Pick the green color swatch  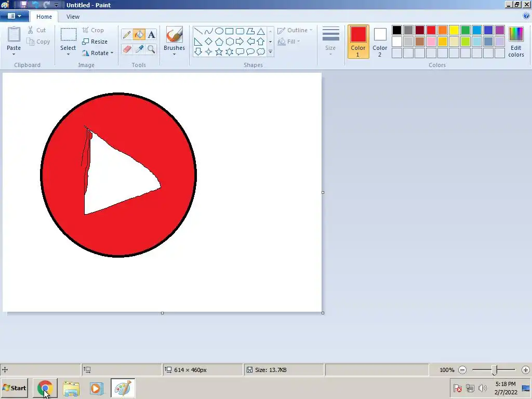click(465, 30)
